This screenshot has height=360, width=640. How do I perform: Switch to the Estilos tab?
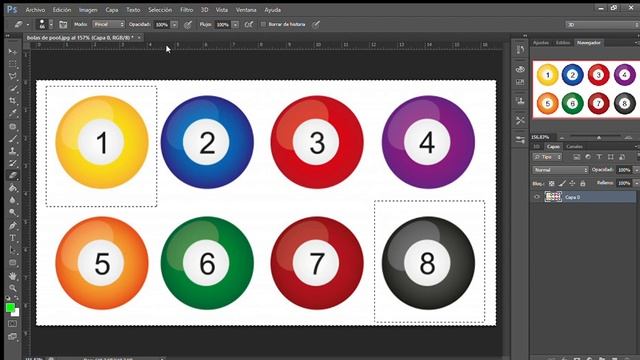pos(563,43)
